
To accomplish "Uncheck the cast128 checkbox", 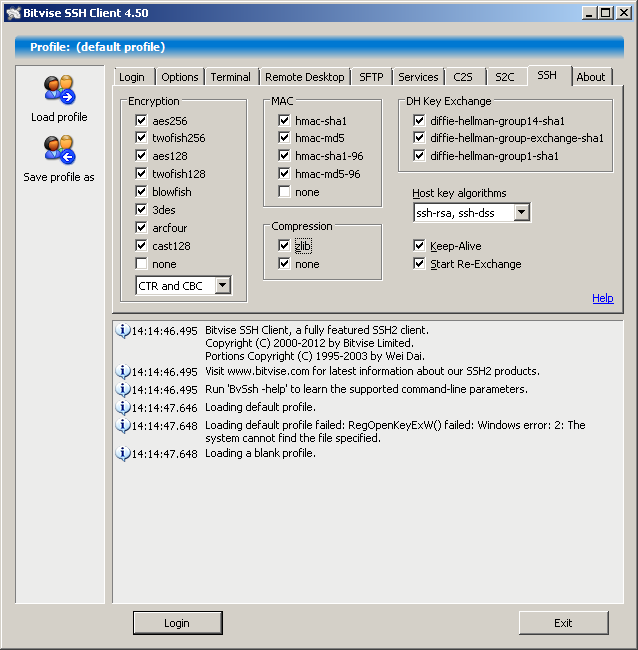I will coord(141,246).
